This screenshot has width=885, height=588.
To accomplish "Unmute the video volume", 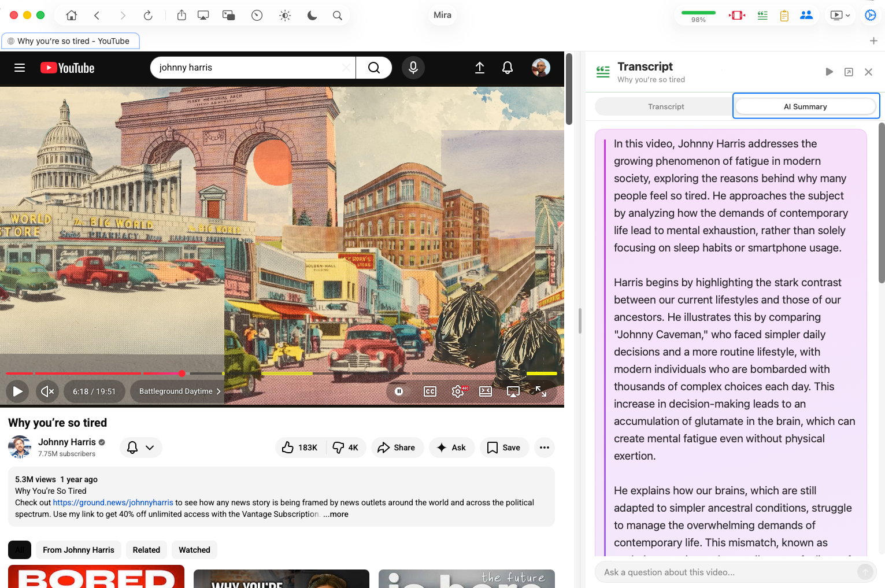I will point(47,391).
